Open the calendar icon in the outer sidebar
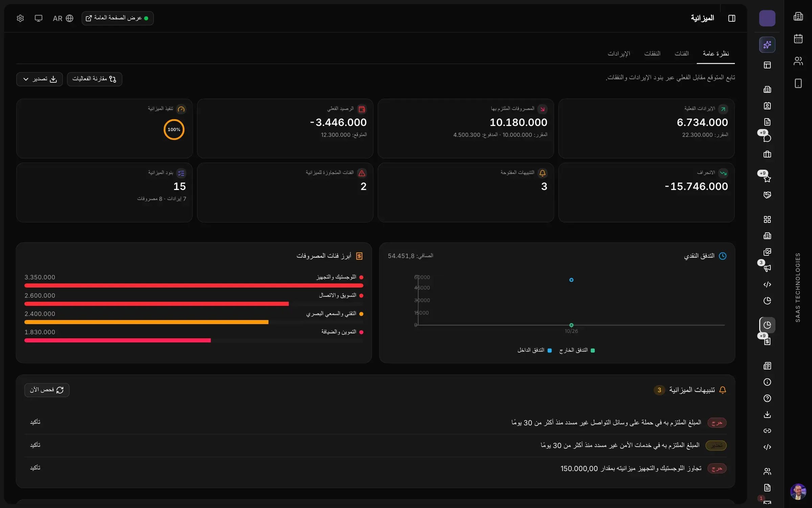812x508 pixels. [798, 39]
